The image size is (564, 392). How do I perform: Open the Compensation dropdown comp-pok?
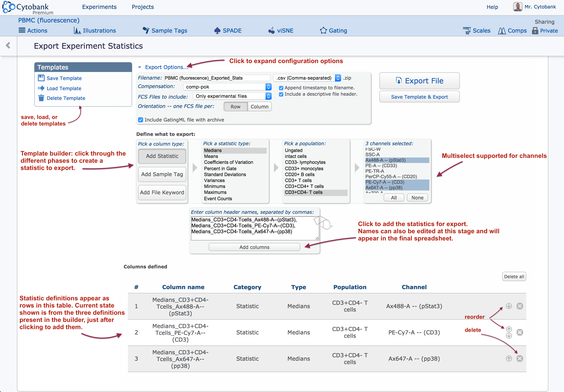click(x=227, y=87)
